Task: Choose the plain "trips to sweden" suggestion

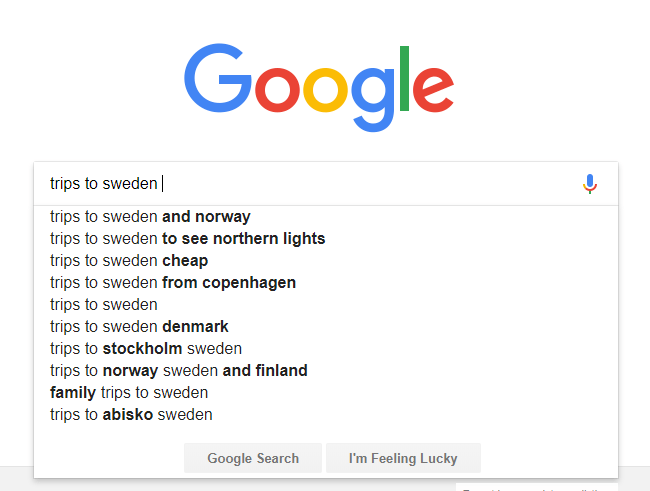Action: point(104,305)
